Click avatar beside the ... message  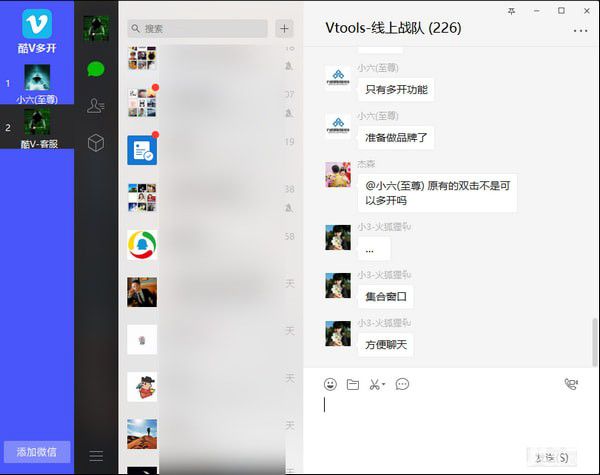[338, 238]
